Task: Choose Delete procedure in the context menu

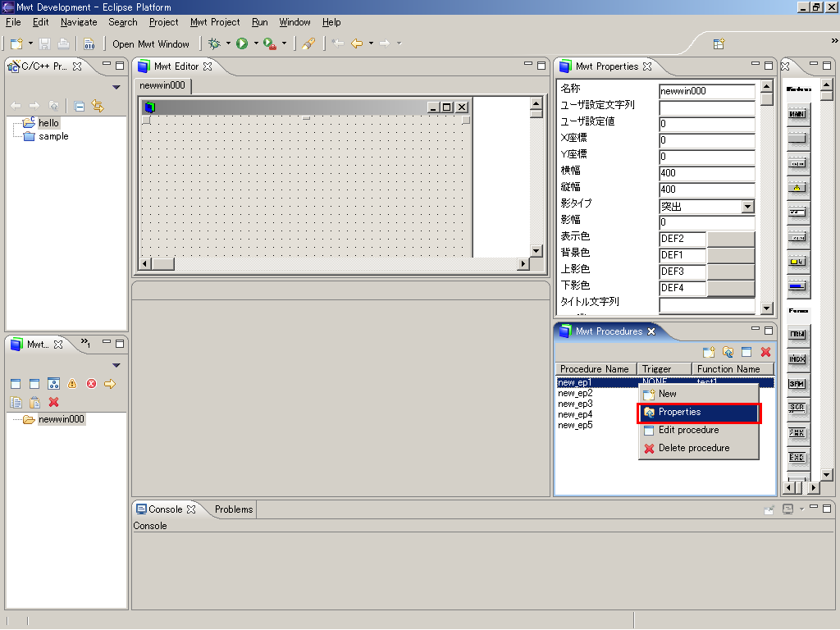Action: coord(699,448)
